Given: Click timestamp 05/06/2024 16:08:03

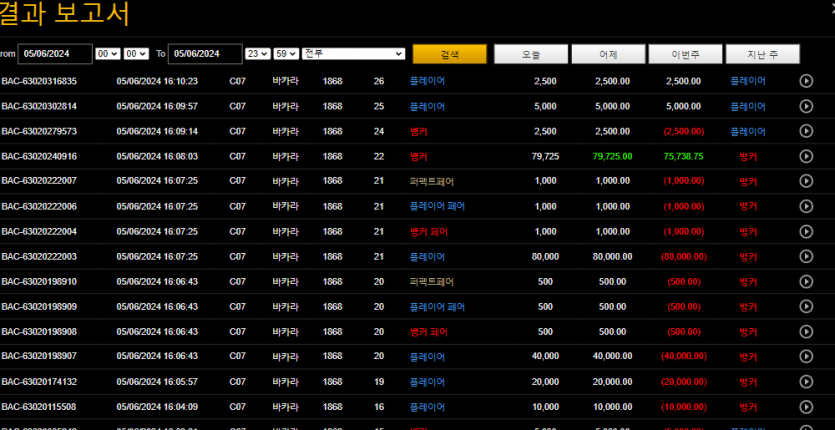Looking at the screenshot, I should (x=157, y=157).
